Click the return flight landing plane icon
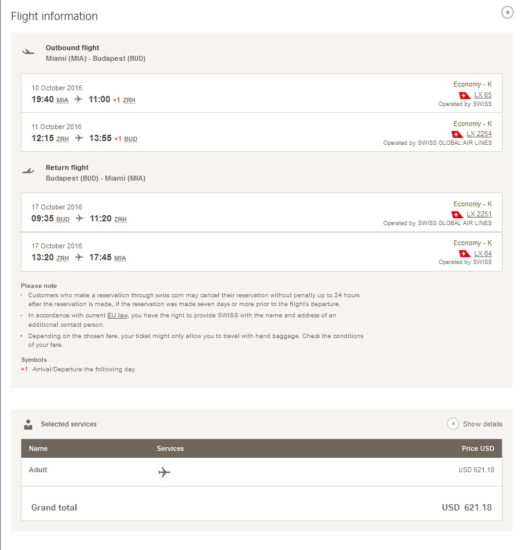 [x=28, y=171]
